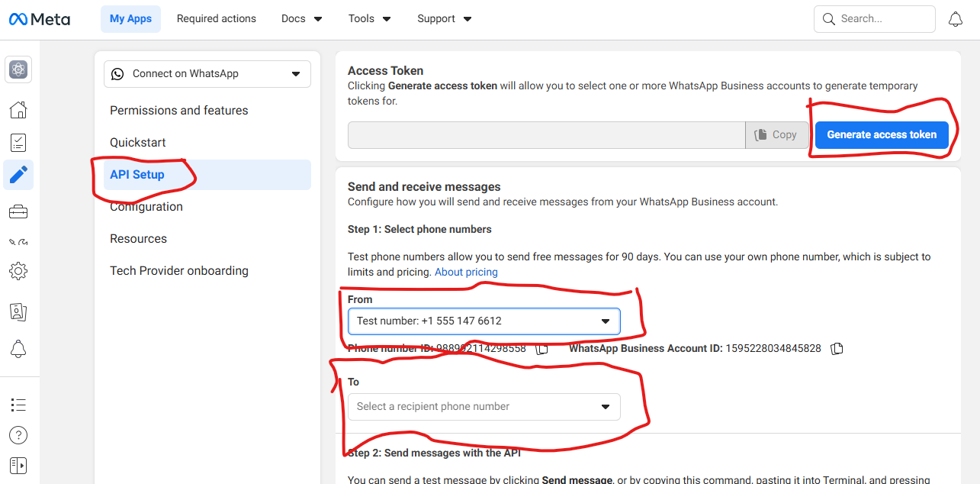Open the App roles contact card icon
This screenshot has height=484, width=980.
pos(18,311)
